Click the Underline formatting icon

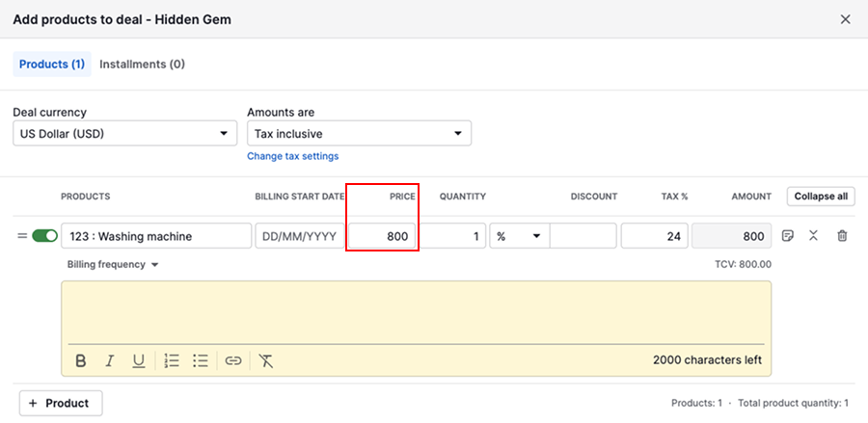[x=139, y=360]
